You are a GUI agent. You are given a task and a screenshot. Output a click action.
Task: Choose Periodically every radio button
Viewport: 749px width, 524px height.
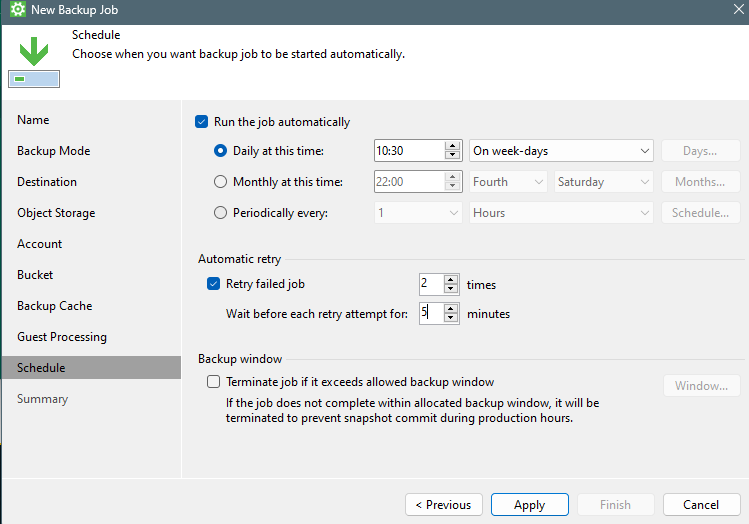(x=221, y=213)
